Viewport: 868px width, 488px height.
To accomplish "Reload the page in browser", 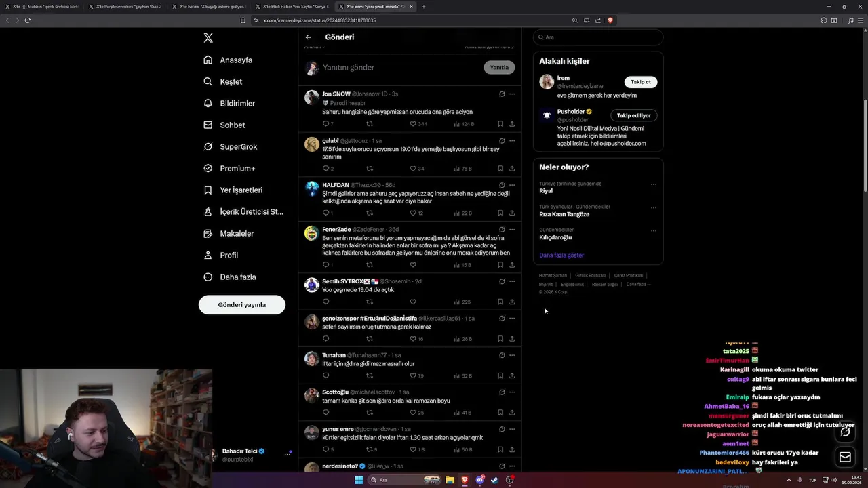I will point(28,20).
